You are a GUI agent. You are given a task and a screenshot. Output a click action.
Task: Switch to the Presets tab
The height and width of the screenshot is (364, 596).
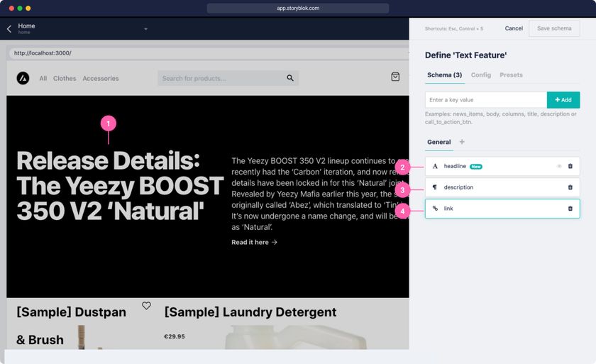511,75
